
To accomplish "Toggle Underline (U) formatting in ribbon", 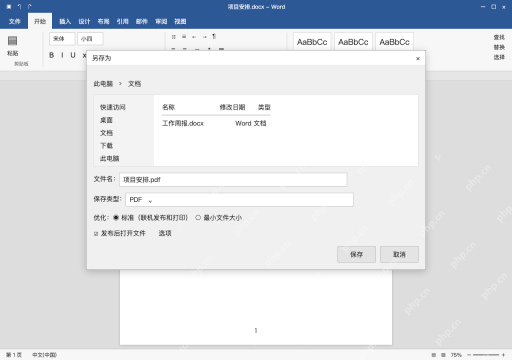I will pos(73,55).
